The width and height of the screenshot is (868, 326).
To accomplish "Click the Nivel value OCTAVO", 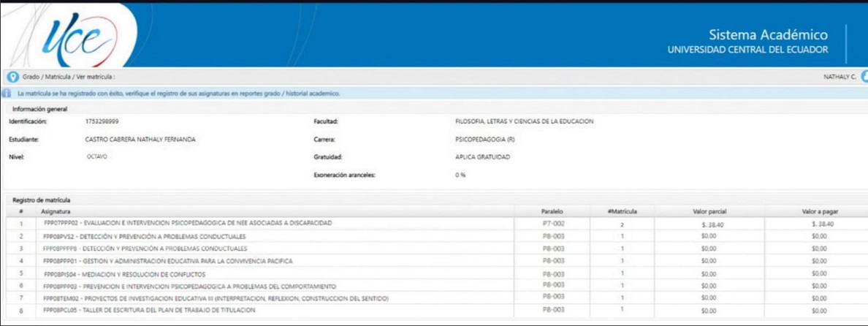I will coord(96,157).
